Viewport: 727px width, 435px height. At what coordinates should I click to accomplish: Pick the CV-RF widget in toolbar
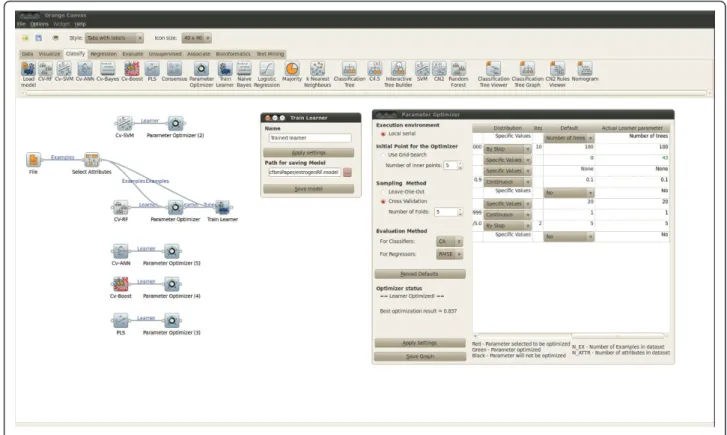45,69
